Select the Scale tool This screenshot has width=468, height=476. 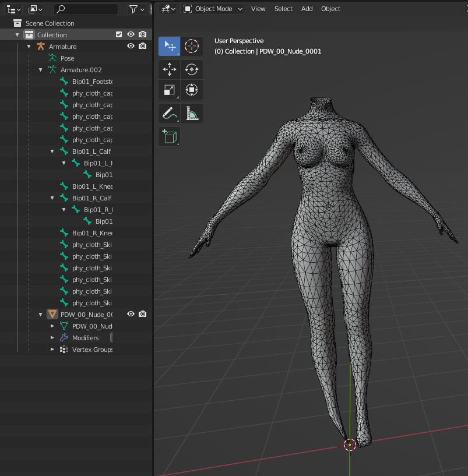[x=170, y=90]
